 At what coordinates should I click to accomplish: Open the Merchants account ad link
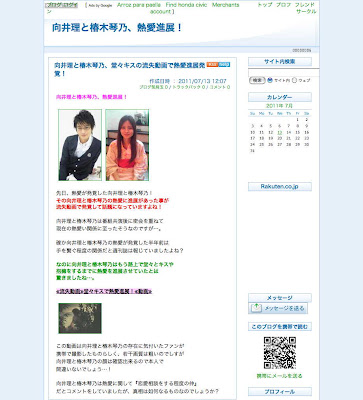click(x=225, y=5)
